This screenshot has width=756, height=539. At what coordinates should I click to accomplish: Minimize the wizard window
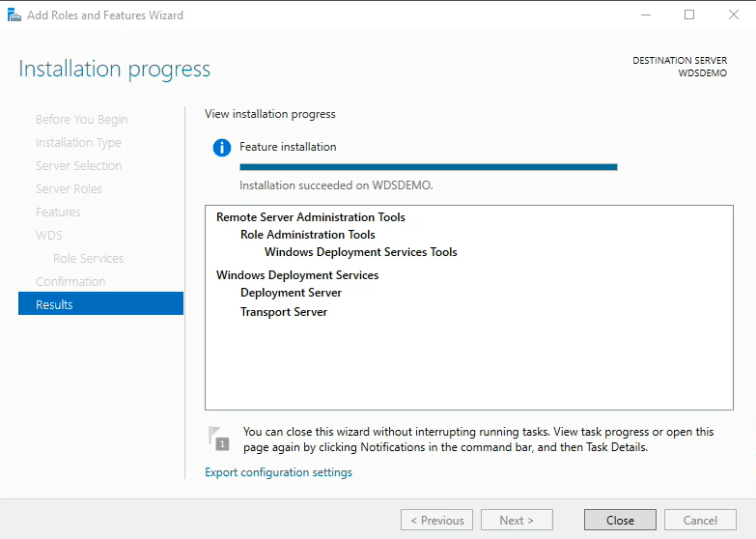[x=645, y=14]
